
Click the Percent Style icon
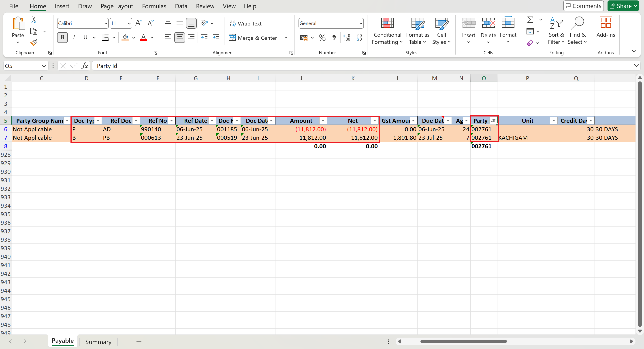point(322,38)
